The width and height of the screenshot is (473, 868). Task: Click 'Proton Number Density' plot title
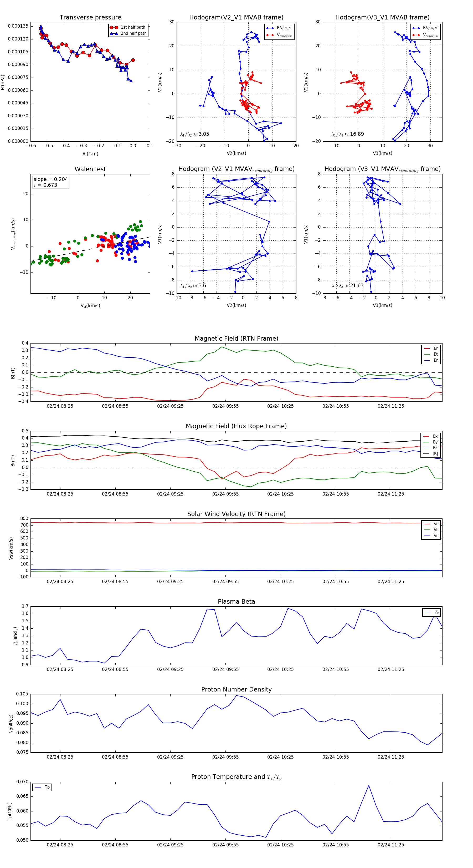click(236, 689)
